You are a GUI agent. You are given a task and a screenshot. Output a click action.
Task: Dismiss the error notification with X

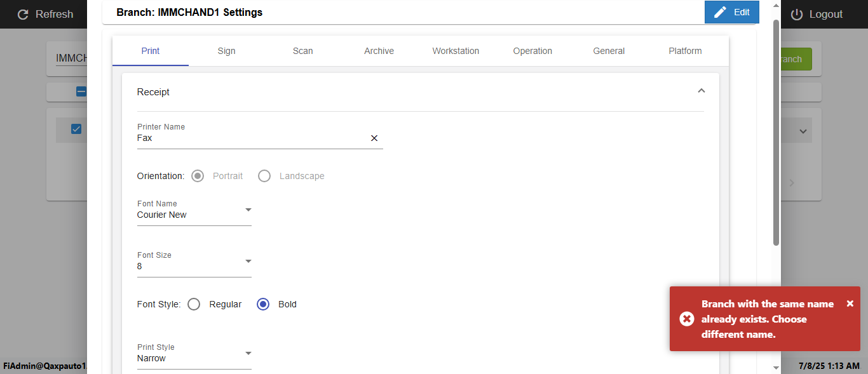point(850,304)
